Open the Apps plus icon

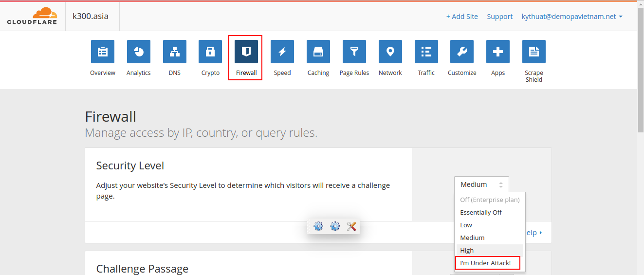point(498,52)
